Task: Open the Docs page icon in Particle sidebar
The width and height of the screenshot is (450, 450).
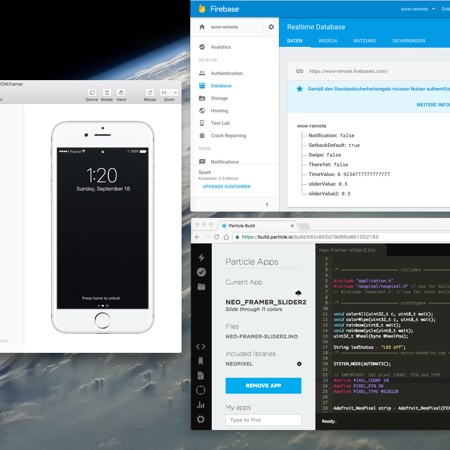Action: (x=201, y=375)
